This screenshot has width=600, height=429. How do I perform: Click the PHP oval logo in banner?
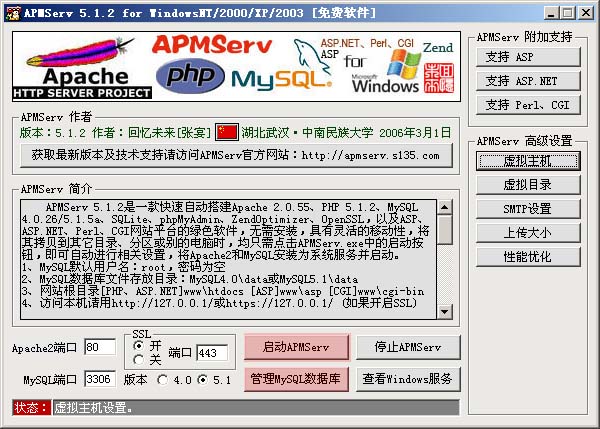coord(190,76)
